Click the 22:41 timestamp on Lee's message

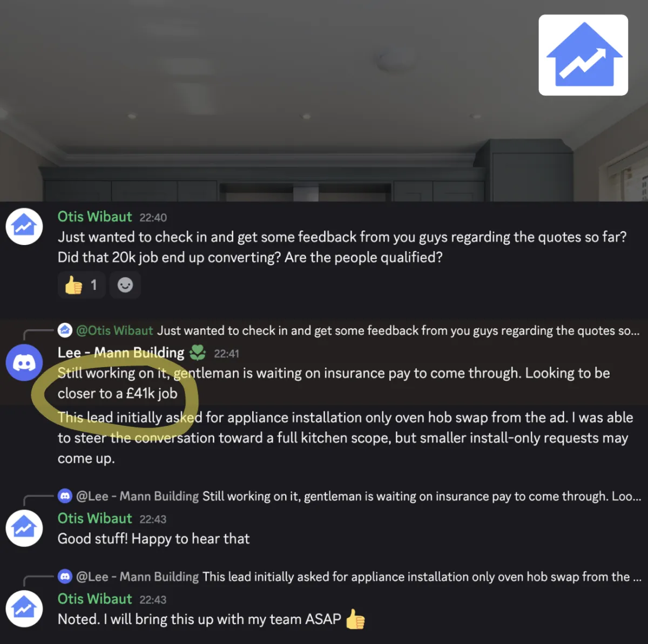click(226, 354)
